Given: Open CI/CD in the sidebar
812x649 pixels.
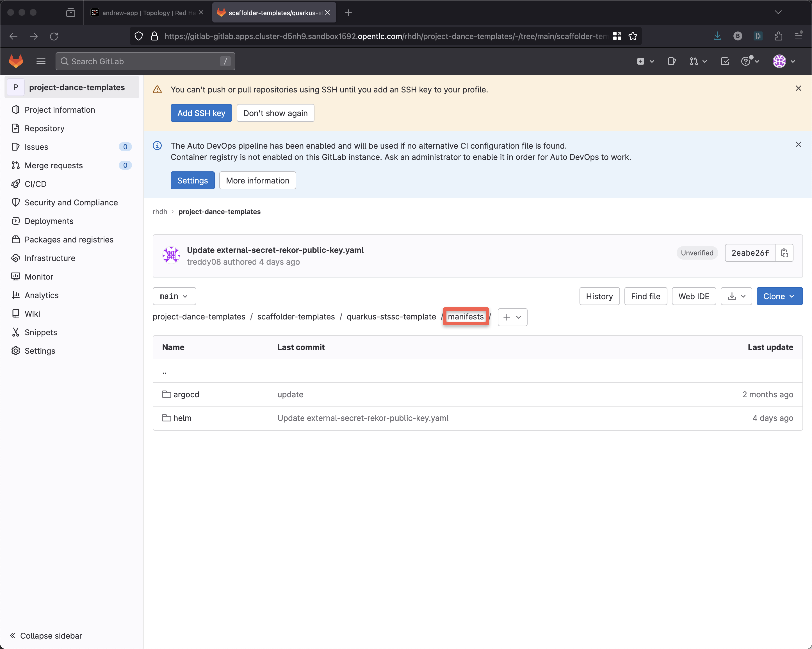Looking at the screenshot, I should (x=35, y=184).
